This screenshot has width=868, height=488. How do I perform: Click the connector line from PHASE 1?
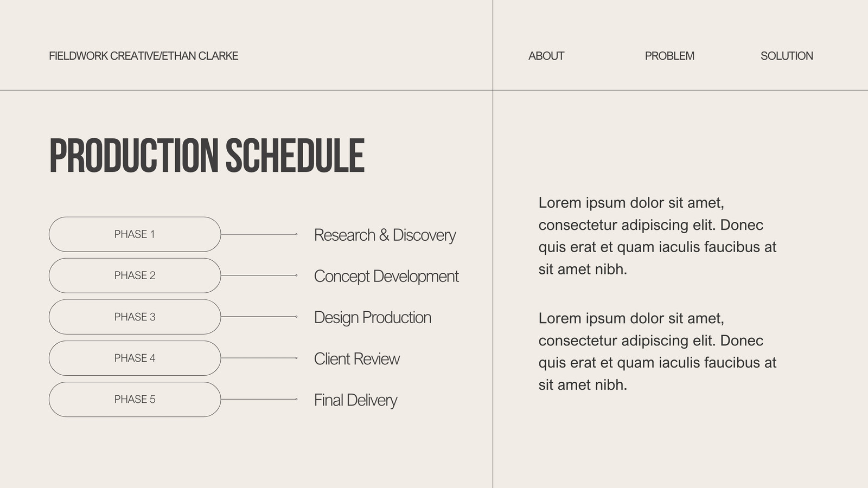point(259,234)
